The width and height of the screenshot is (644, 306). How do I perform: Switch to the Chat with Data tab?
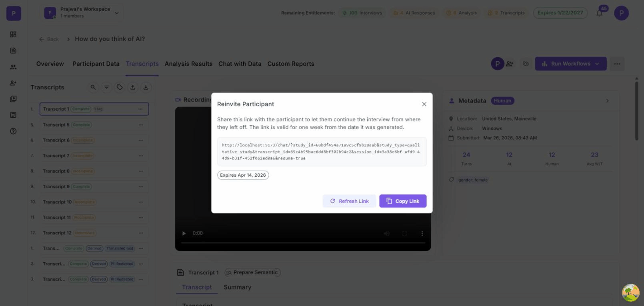coord(240,64)
